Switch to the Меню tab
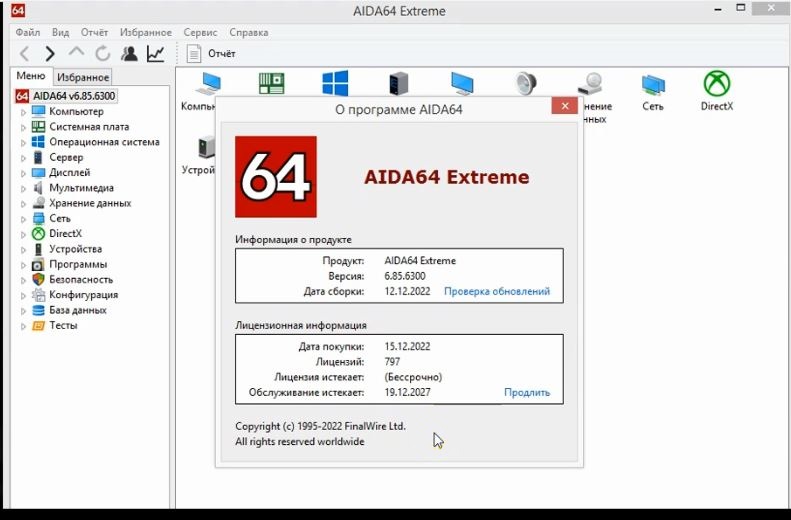Image resolution: width=791 pixels, height=520 pixels. (x=31, y=76)
